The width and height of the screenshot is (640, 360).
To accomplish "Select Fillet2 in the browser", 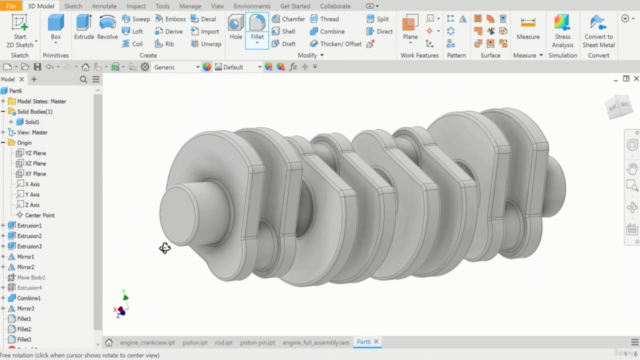I will click(x=20, y=329).
